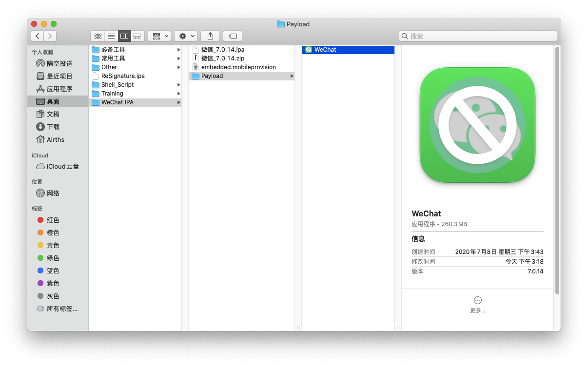This screenshot has height=367, width=588.
Task: Go forward with the right chevron button
Action: coord(50,36)
